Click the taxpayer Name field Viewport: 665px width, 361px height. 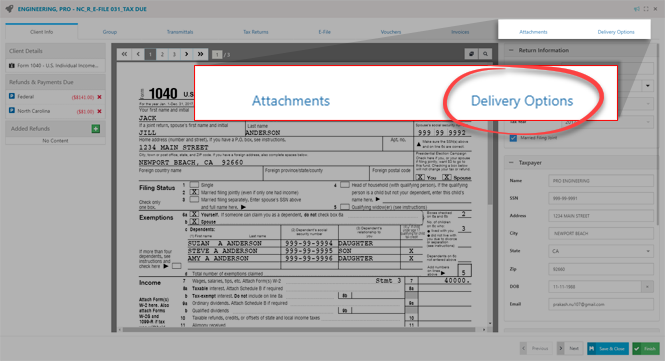[601, 181]
